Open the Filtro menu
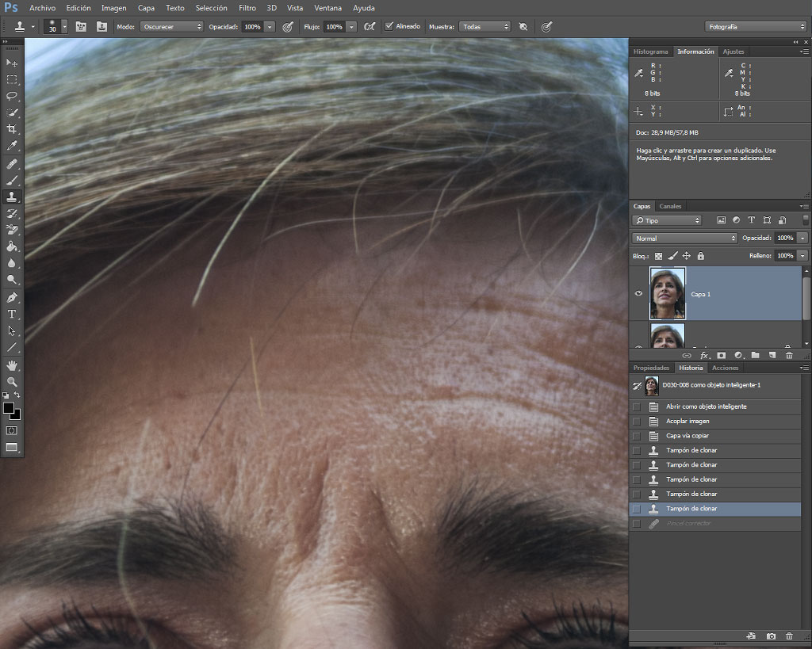 (247, 8)
